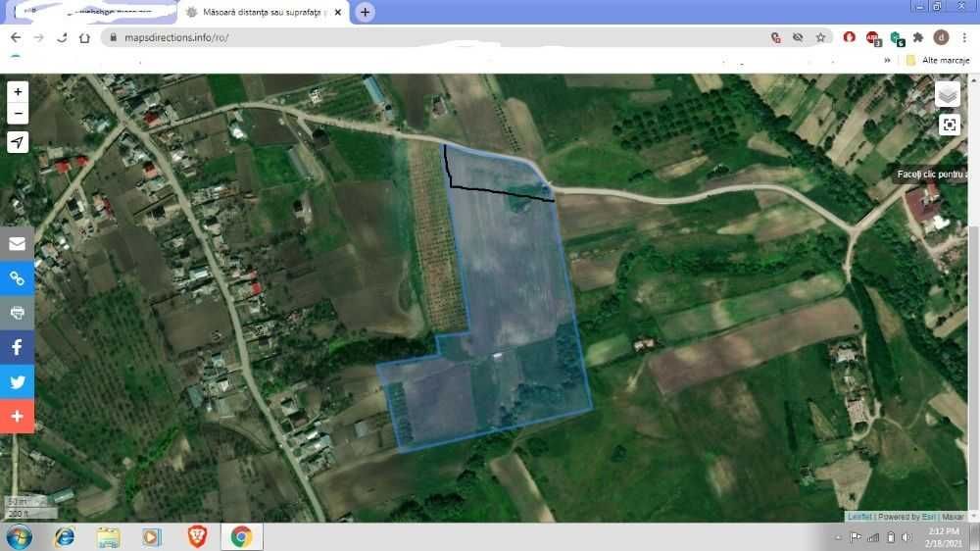Image resolution: width=980 pixels, height=551 pixels.
Task: Open the Alte marcaje bookmarks folder
Action: pyautogui.click(x=938, y=60)
